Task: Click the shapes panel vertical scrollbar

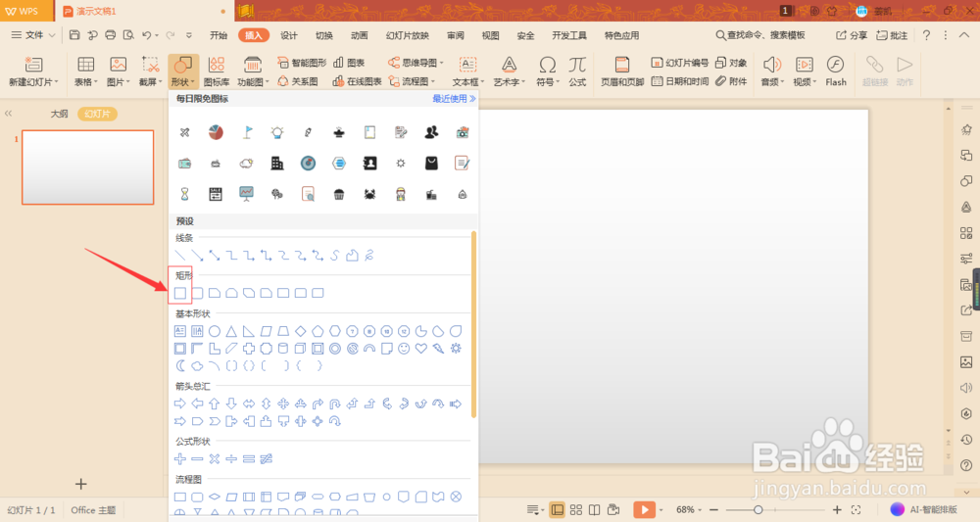Action: point(473,324)
